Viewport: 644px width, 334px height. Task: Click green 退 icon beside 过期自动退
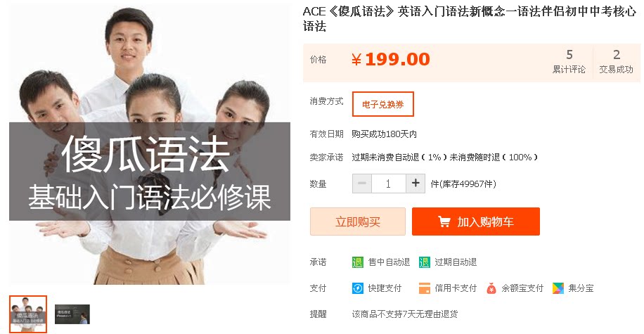point(424,262)
